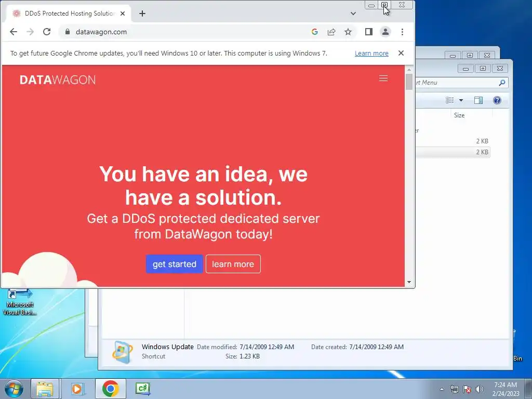Open Chrome's side panel

(369, 32)
